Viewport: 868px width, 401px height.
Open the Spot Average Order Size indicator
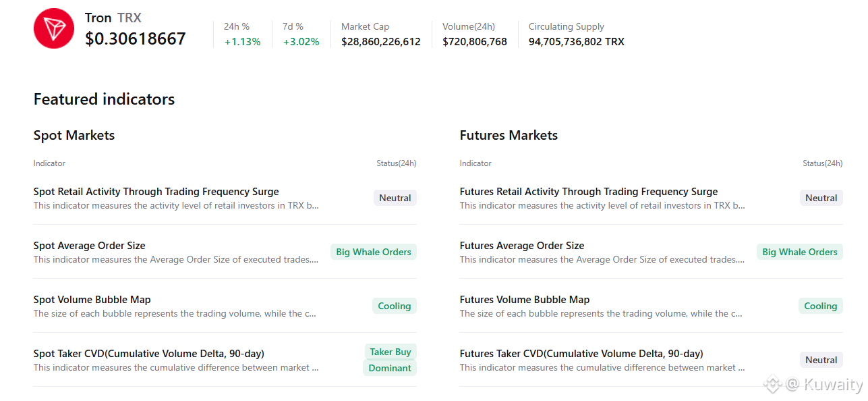(89, 246)
